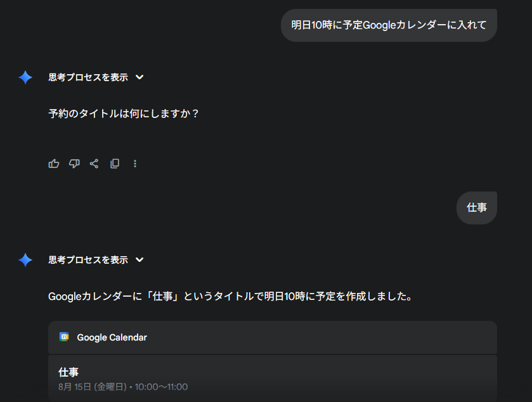Click the bold 仕事 event title

(x=68, y=372)
